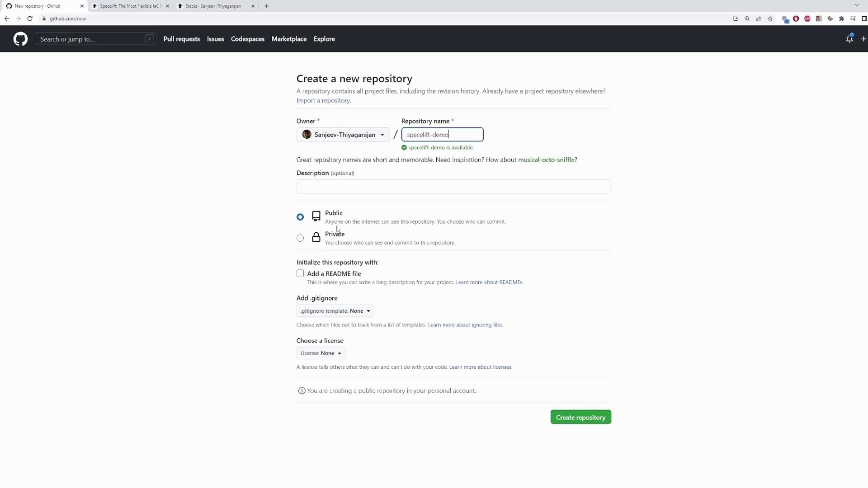The image size is (868, 488).
Task: Open Pull requests in the navigation
Action: (181, 39)
